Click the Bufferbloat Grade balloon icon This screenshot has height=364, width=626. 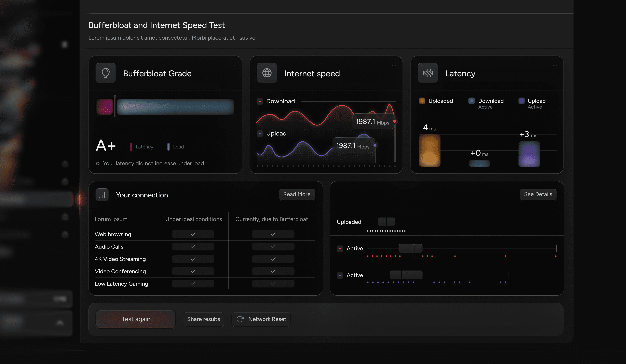(x=106, y=73)
